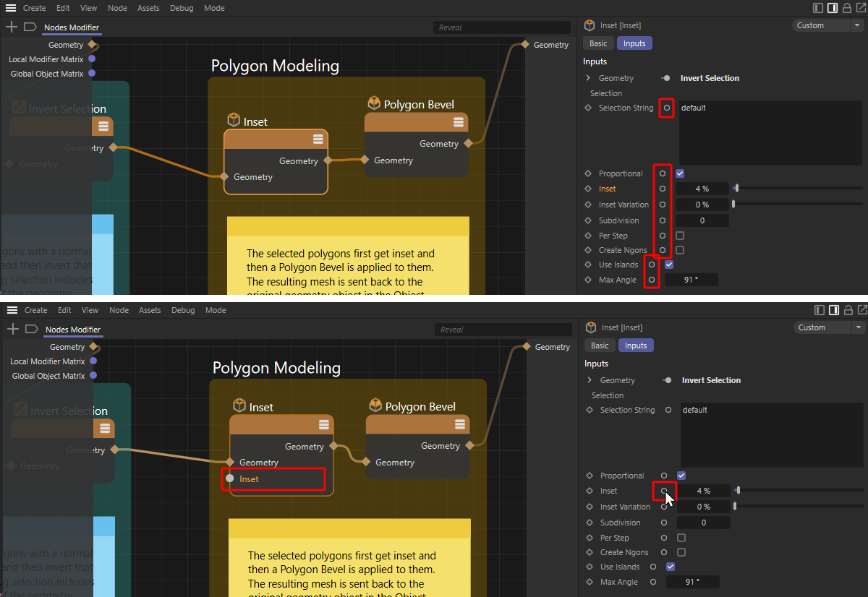Click Max Angle port circle in top screenshot
The width and height of the screenshot is (868, 597).
tap(652, 280)
